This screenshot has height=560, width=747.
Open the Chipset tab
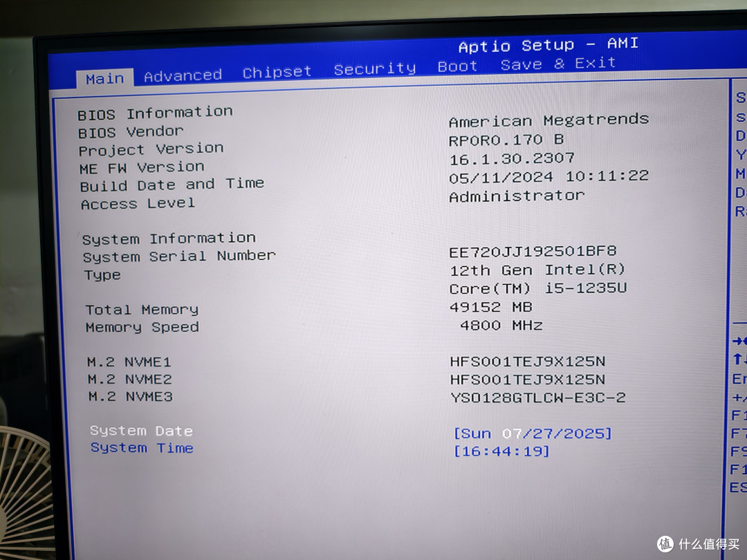[x=277, y=73]
